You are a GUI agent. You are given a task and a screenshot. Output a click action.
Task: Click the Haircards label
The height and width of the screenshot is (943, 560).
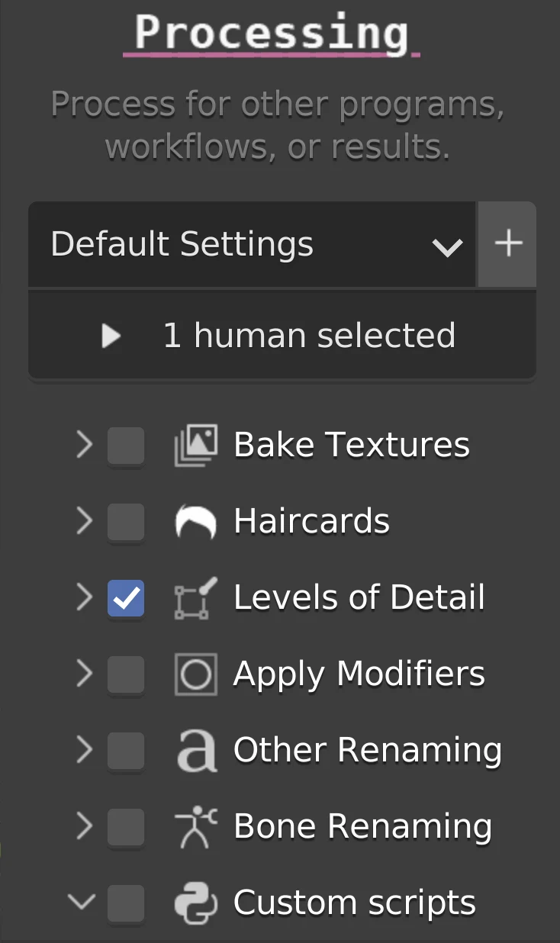(x=312, y=522)
